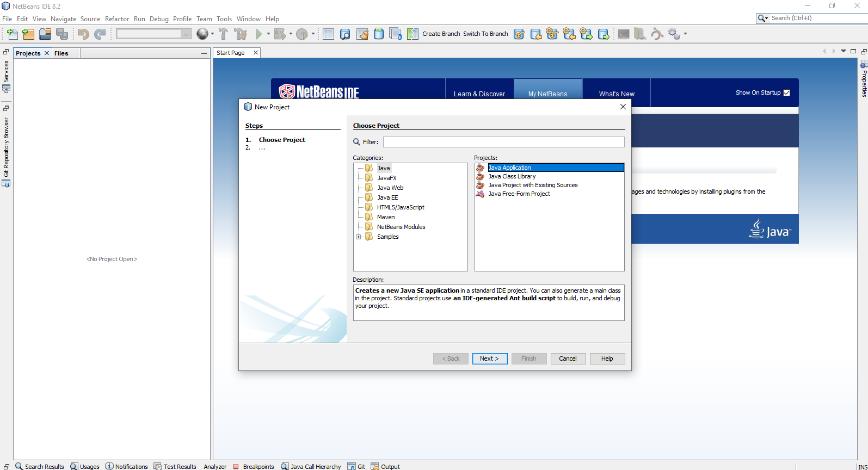Image resolution: width=868 pixels, height=470 pixels.
Task: Click the gears settings toolbar icon
Action: (x=674, y=34)
